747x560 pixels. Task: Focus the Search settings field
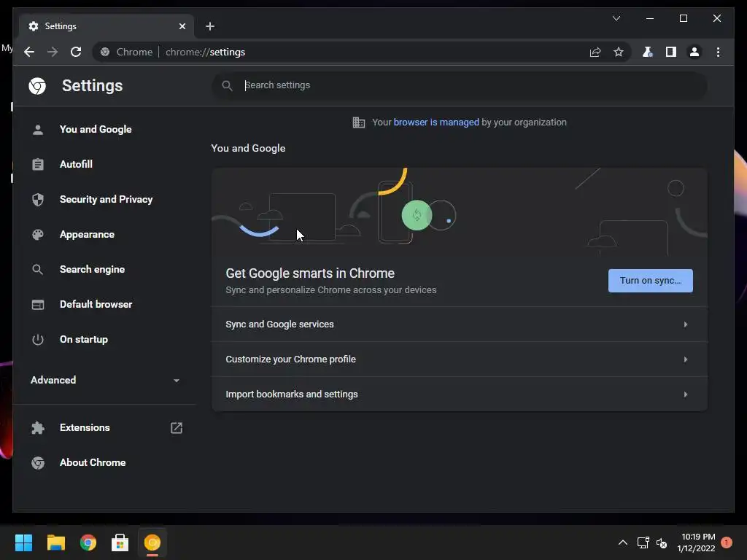(460, 85)
